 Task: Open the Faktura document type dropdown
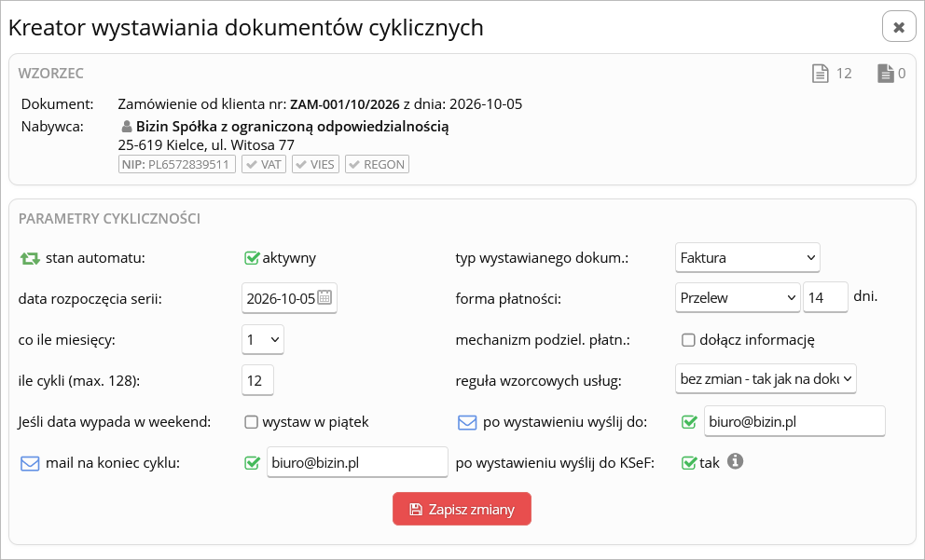(748, 257)
